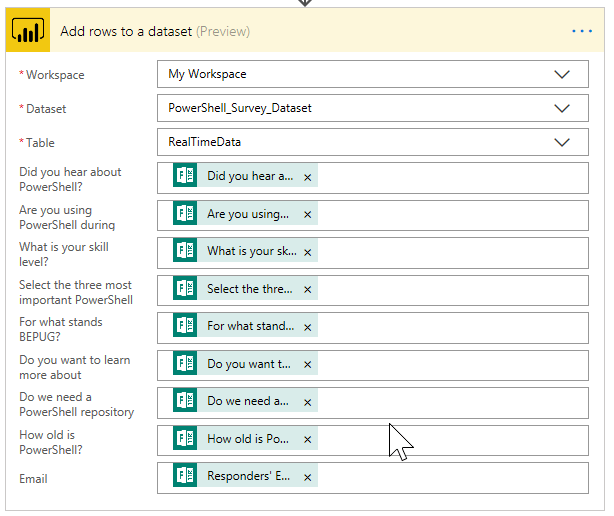
Task: Remove the 'How old is Po...' token
Action: coord(308,440)
